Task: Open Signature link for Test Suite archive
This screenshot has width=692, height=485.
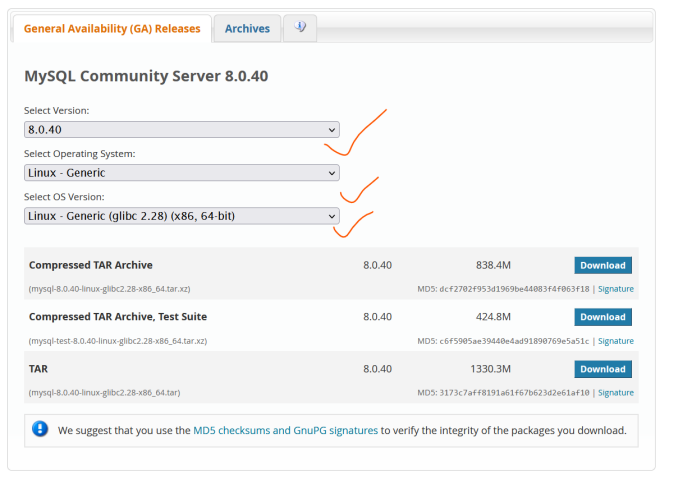Action: click(616, 341)
